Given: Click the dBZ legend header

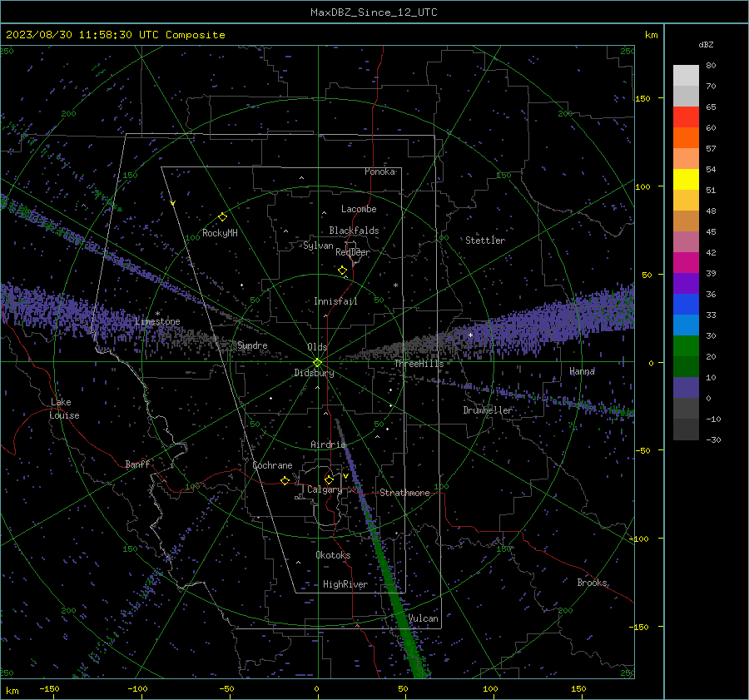Looking at the screenshot, I should pos(706,45).
